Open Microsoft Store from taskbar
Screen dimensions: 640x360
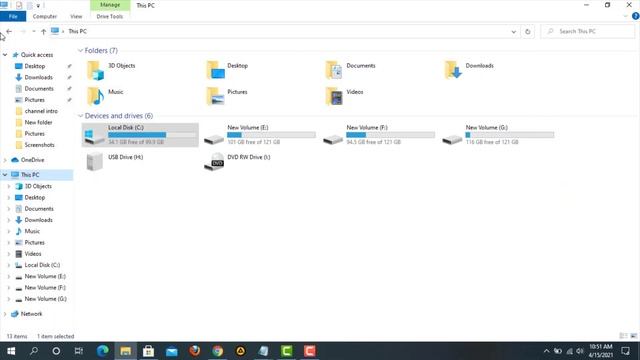click(148, 351)
